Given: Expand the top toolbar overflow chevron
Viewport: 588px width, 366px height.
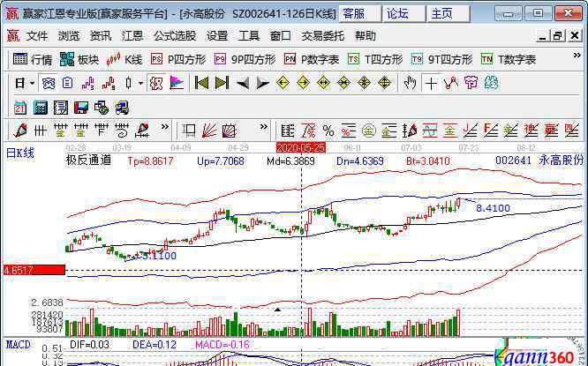Looking at the screenshot, I should [x=577, y=56].
